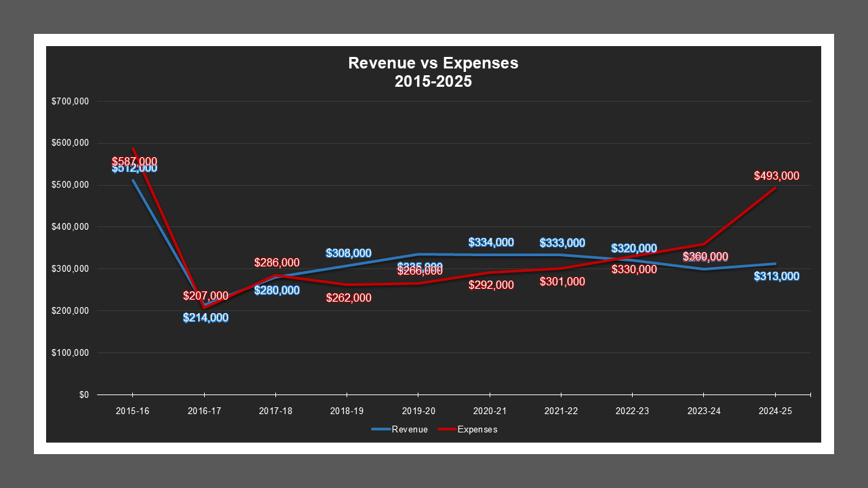Click the $493,000 expenses label
Screen dimensions: 868x488
776,175
